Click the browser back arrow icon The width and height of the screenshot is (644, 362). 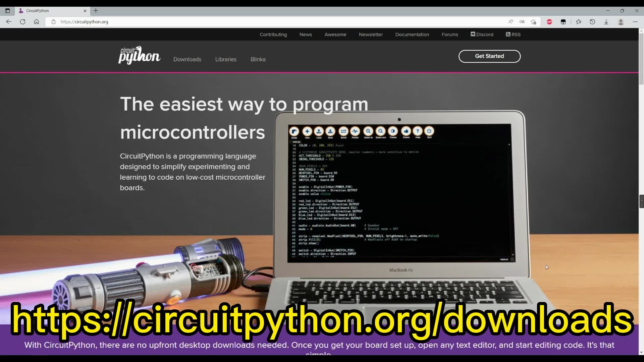[x=9, y=22]
